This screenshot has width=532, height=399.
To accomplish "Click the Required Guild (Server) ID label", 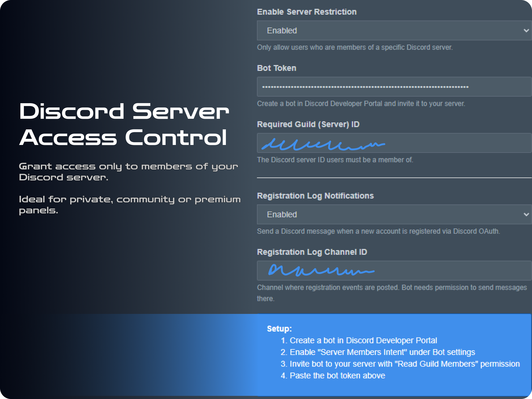I will click(308, 124).
